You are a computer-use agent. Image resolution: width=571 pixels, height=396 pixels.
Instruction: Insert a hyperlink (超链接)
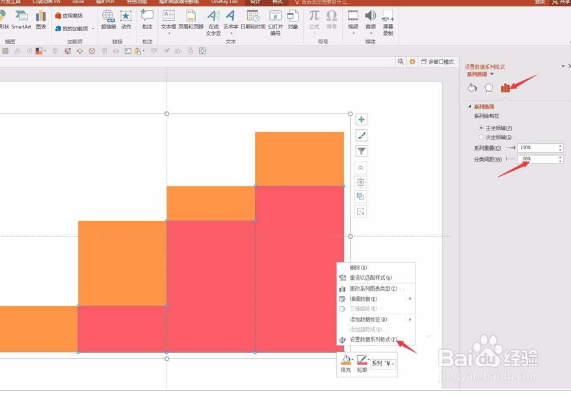coord(109,20)
